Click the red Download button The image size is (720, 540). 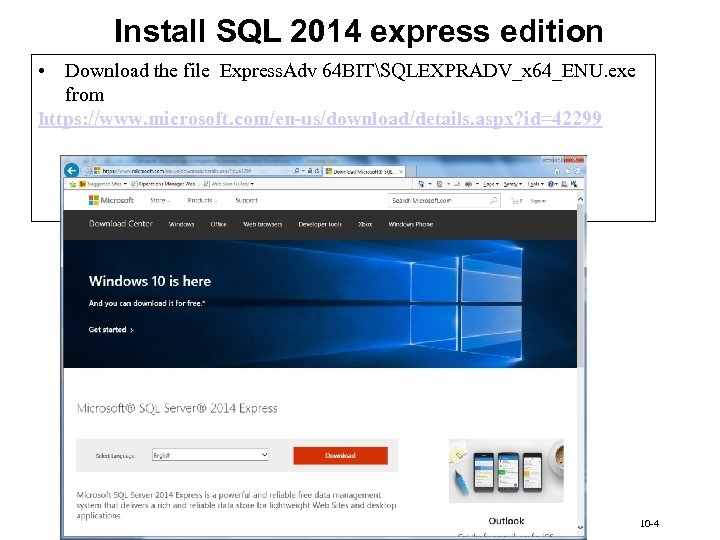340,456
